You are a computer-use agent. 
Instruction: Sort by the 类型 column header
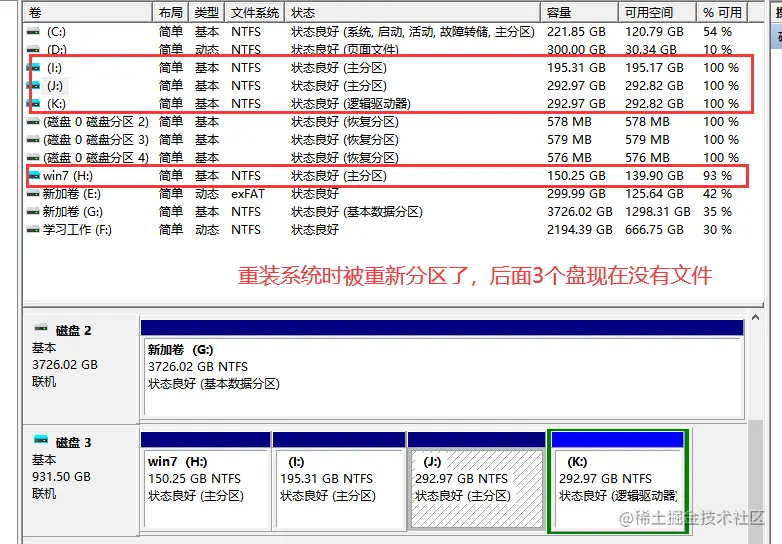point(207,12)
